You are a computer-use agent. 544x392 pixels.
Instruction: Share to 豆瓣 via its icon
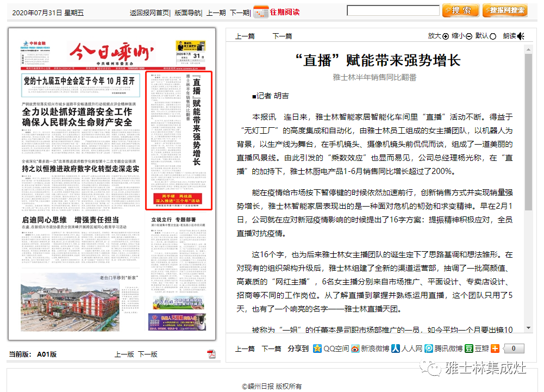pos(469,349)
